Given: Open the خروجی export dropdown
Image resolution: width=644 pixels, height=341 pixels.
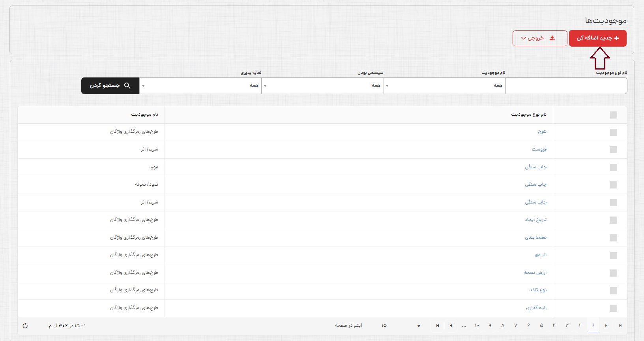Looking at the screenshot, I should click(539, 38).
